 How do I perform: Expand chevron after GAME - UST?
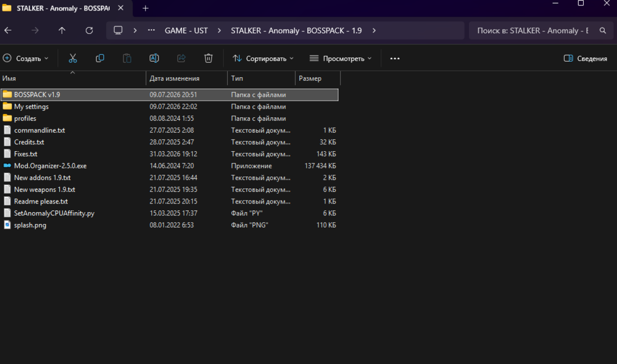point(219,30)
